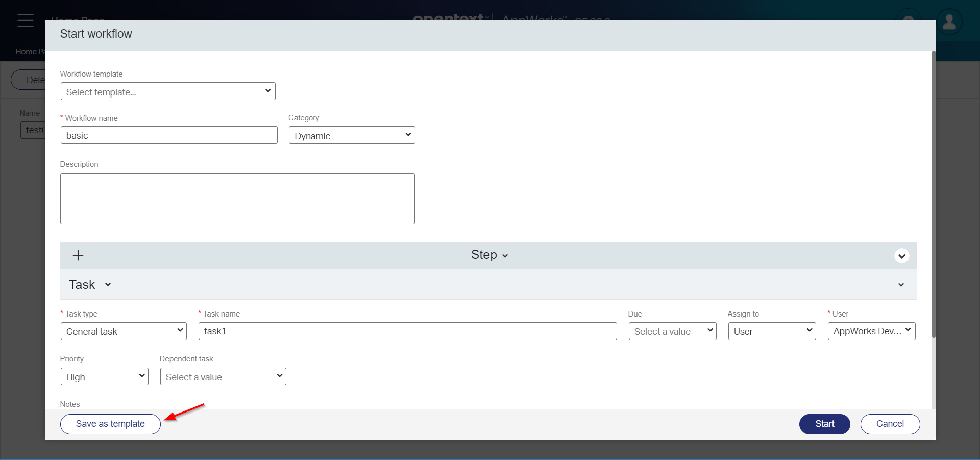Image resolution: width=980 pixels, height=460 pixels.
Task: Click the Due label
Action: (x=635, y=314)
